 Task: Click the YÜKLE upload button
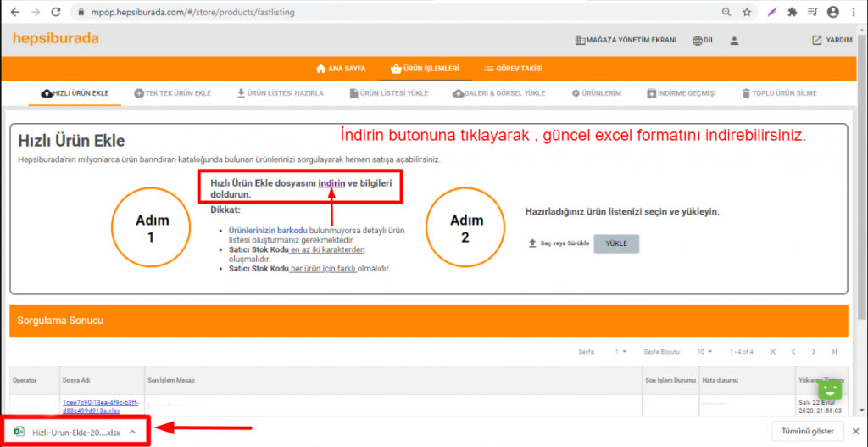coord(616,243)
